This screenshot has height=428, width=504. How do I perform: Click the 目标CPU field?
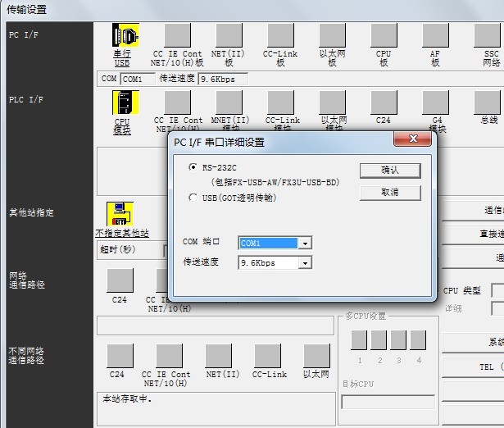point(388,402)
